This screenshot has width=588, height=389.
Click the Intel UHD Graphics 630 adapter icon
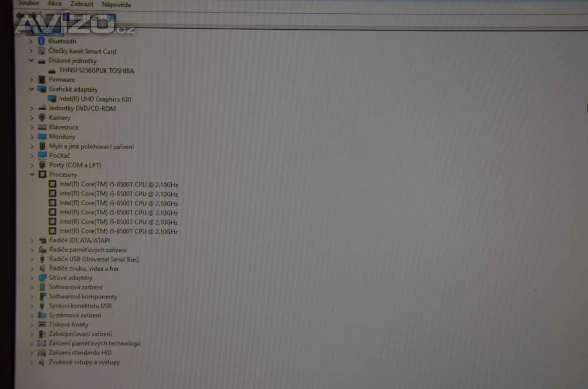[x=52, y=99]
